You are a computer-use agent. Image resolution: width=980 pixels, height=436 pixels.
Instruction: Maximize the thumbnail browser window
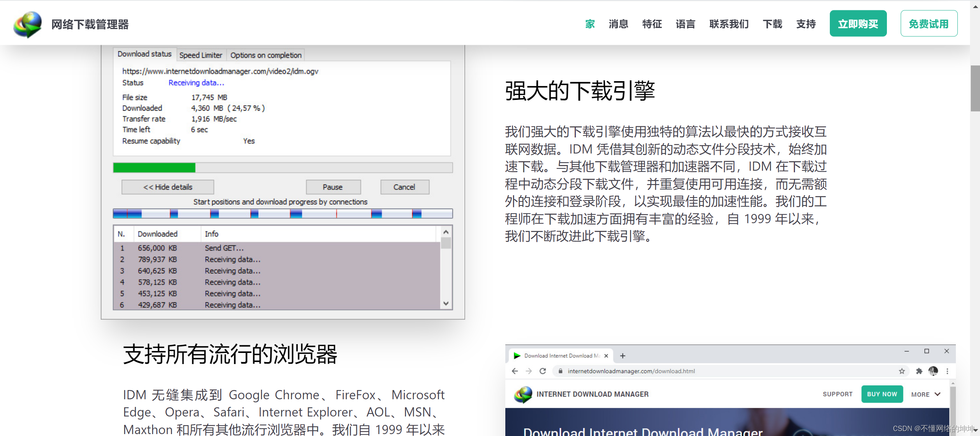coord(927,351)
